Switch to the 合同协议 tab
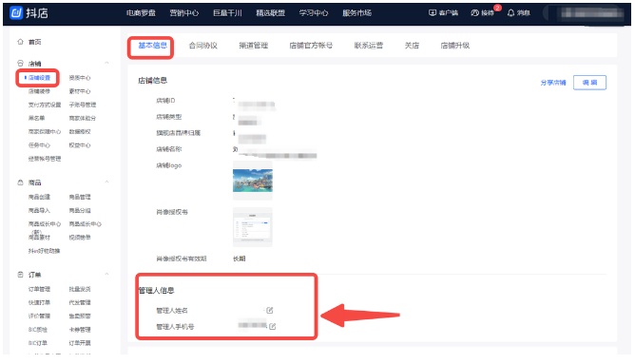 click(x=203, y=46)
